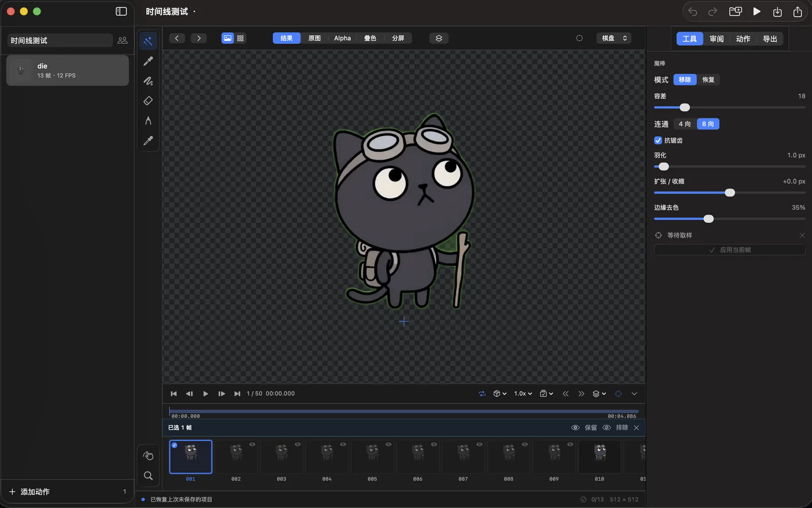812x508 pixels.
Task: Select the die action in sidebar
Action: tap(67, 70)
